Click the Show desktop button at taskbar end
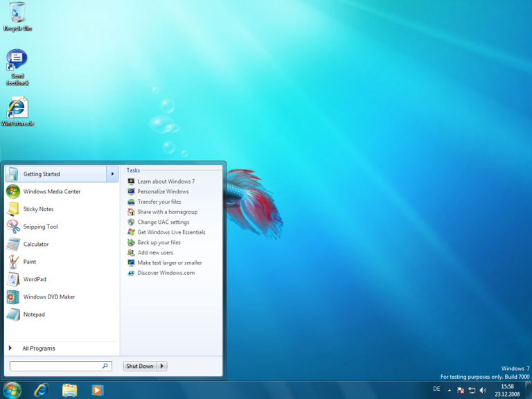This screenshot has width=532, height=399. (528, 390)
